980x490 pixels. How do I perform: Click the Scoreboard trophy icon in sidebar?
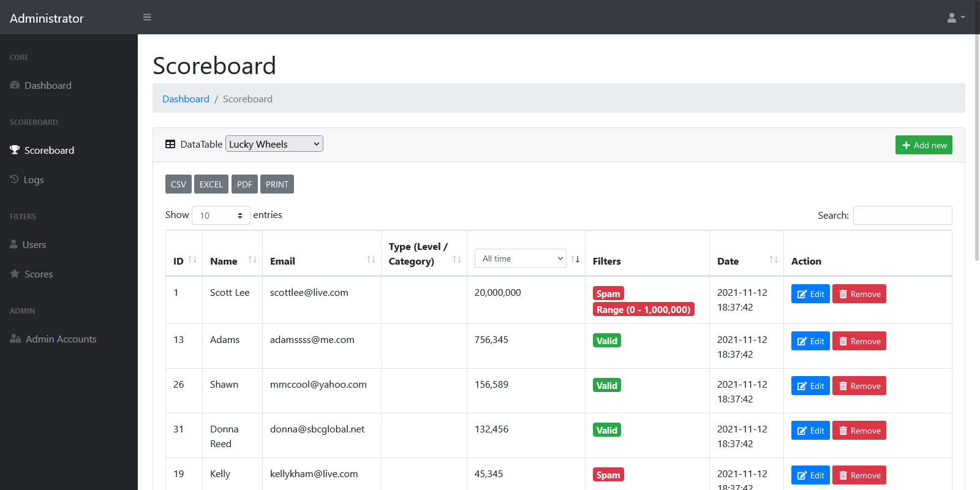click(15, 150)
